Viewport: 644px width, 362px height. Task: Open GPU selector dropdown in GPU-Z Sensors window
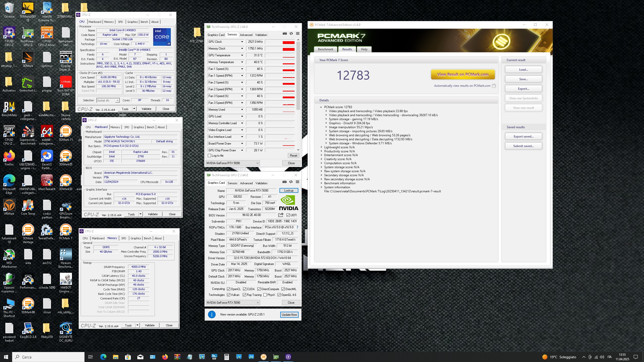coord(233,163)
